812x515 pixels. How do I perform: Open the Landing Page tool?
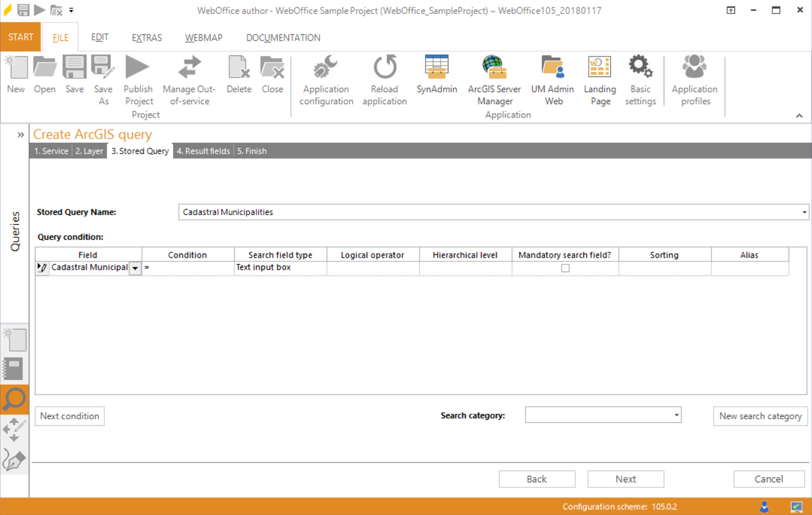(600, 79)
